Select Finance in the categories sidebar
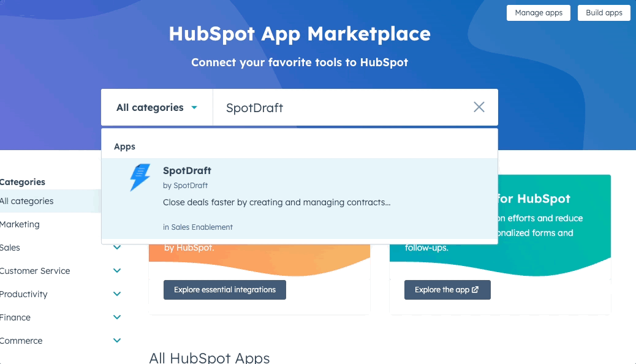This screenshot has height=364, width=636. click(x=15, y=317)
